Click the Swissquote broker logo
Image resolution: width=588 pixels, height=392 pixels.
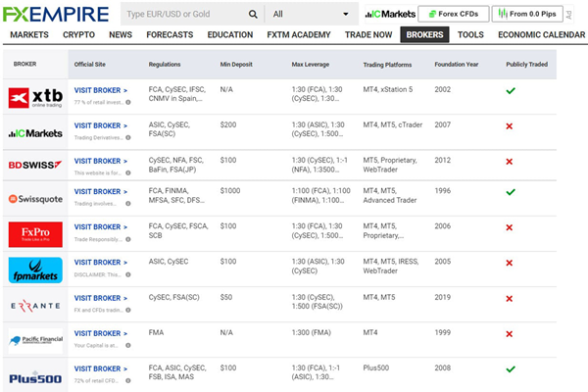[34, 198]
